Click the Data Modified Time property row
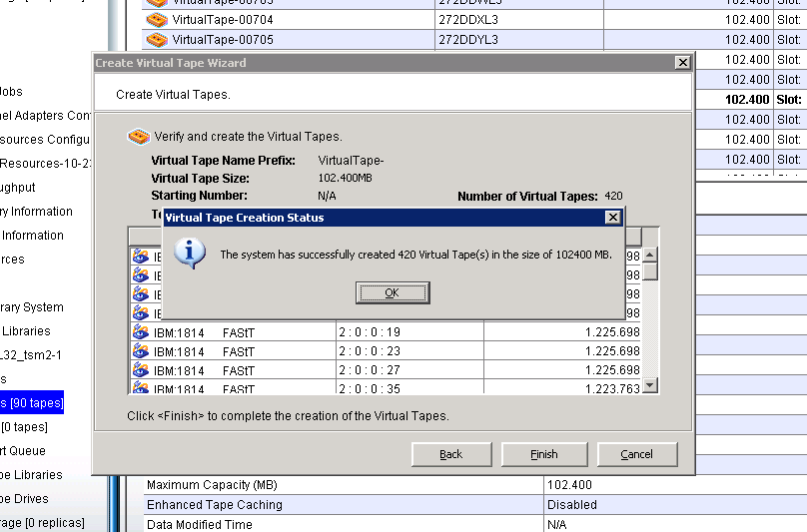Viewport: 807px width, 532px height. point(475,524)
